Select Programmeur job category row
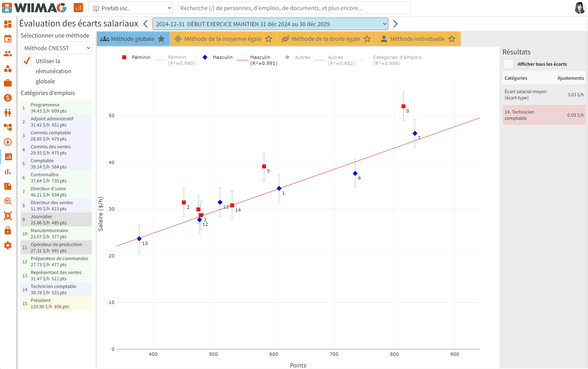 click(56, 108)
